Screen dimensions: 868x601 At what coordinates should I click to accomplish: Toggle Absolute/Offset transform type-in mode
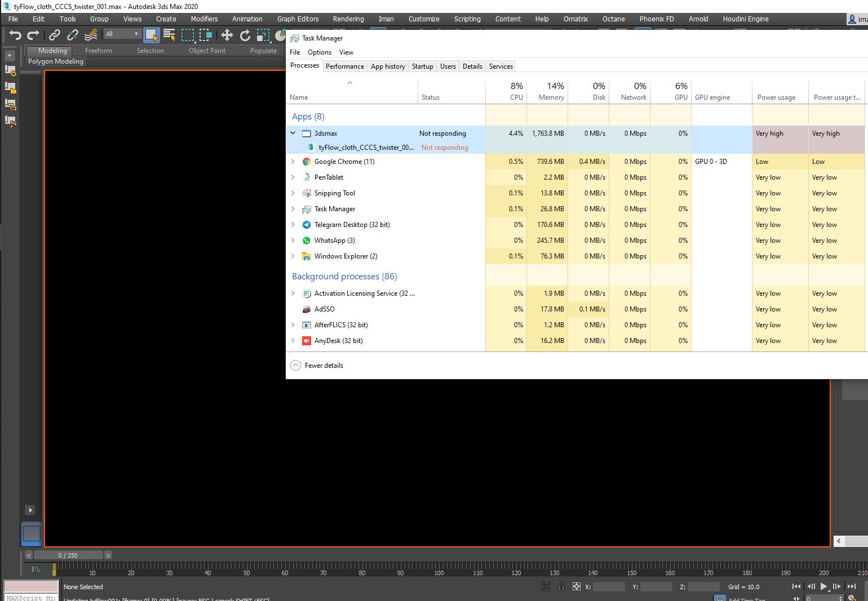576,586
